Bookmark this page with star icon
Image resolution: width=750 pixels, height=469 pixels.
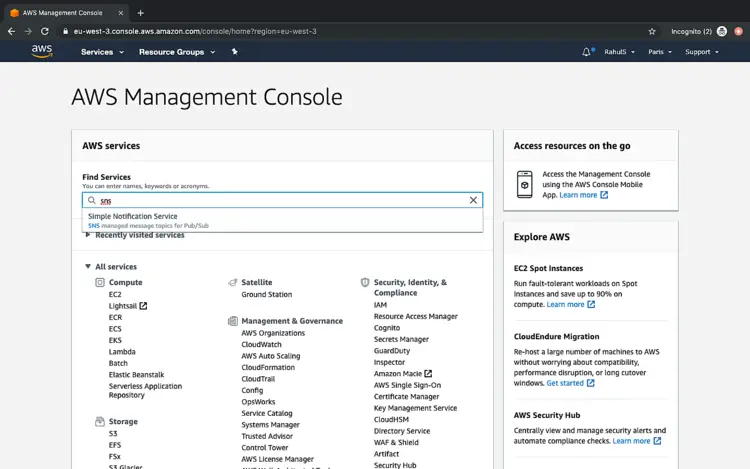652,31
